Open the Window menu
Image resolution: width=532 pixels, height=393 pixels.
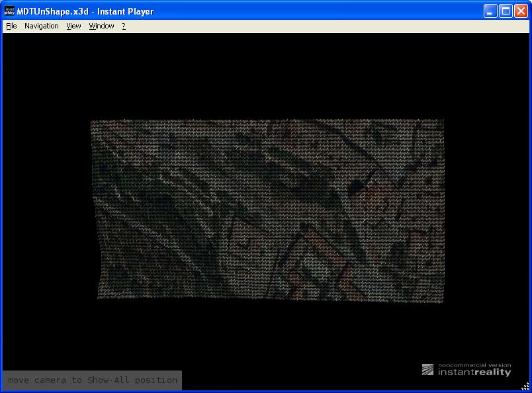pyautogui.click(x=101, y=26)
